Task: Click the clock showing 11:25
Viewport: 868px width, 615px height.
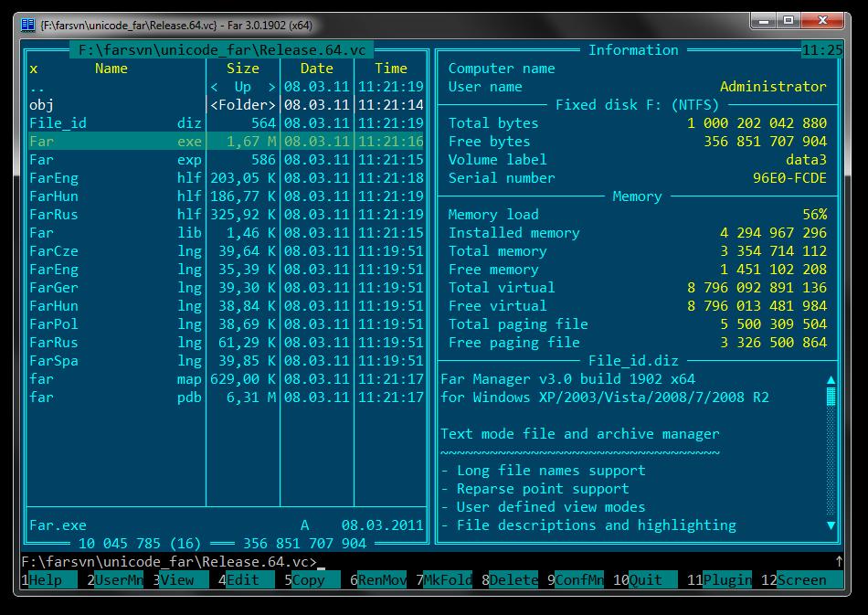Action: tap(822, 50)
